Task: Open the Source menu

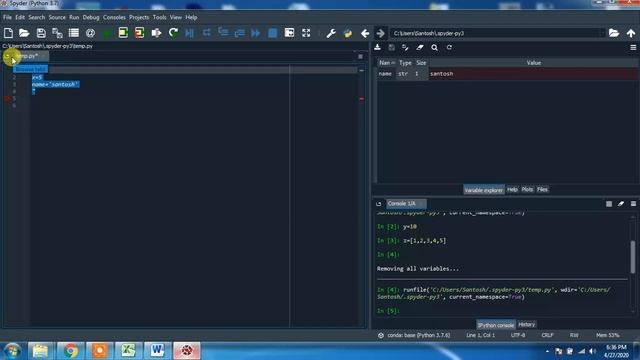Action: [x=57, y=17]
